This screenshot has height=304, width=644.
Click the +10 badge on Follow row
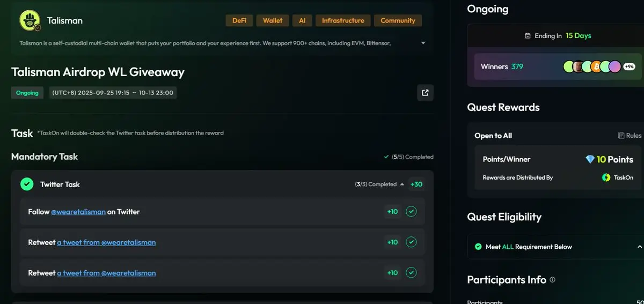393,212
